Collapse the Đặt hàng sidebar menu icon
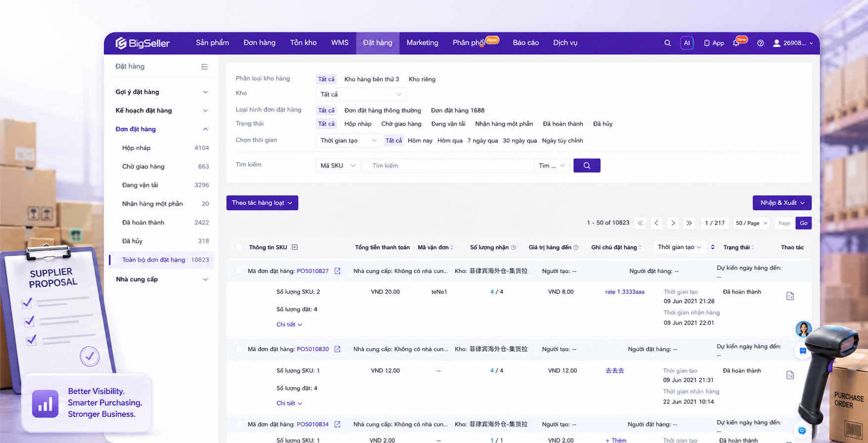The height and width of the screenshot is (443, 868). click(204, 67)
